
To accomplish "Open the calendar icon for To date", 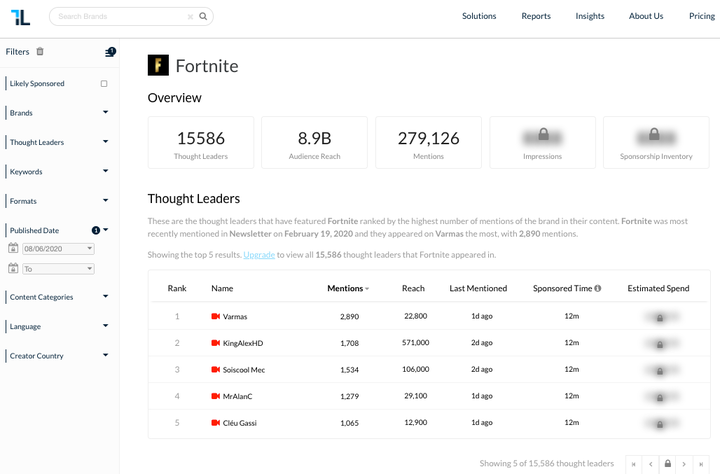I will (13, 268).
